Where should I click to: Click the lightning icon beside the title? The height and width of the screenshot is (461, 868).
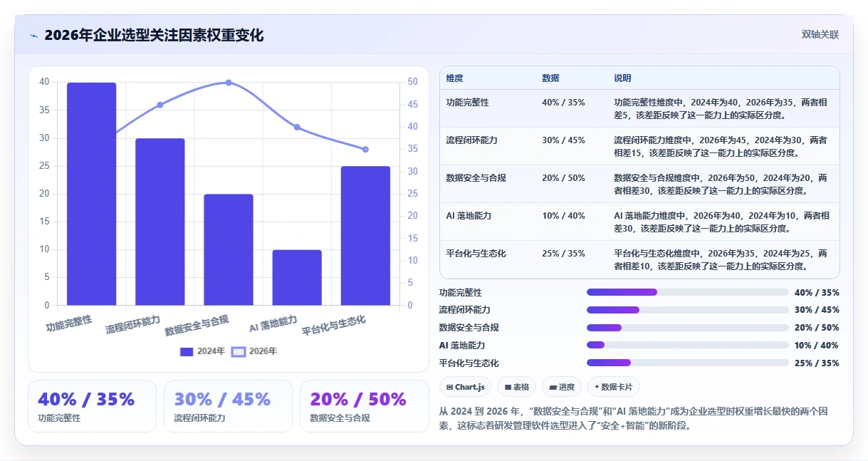34,36
